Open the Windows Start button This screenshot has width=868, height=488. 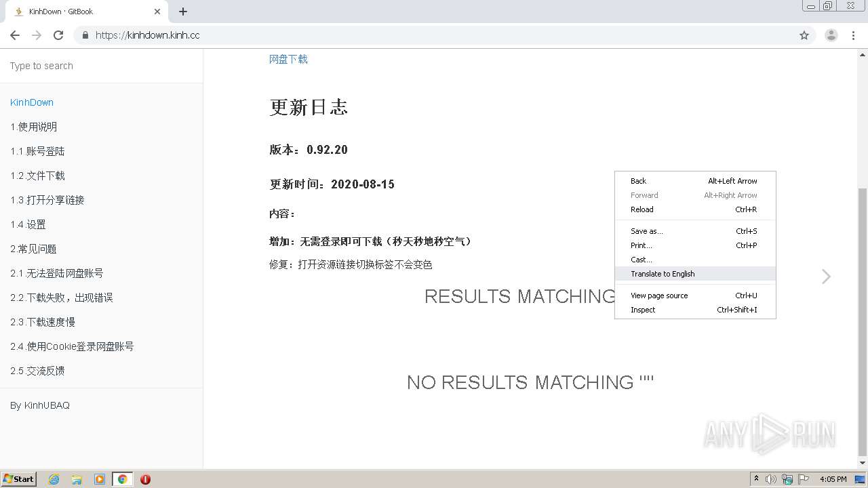tap(19, 479)
